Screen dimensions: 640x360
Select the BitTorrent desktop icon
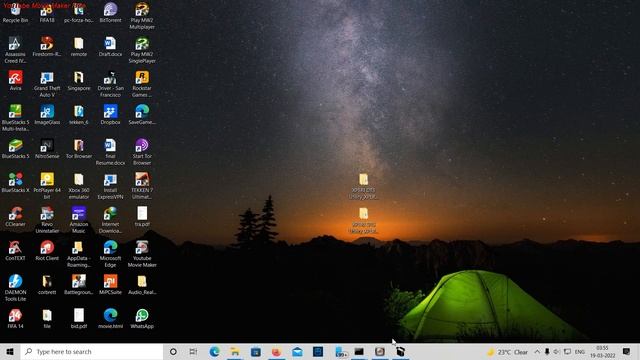(x=110, y=12)
